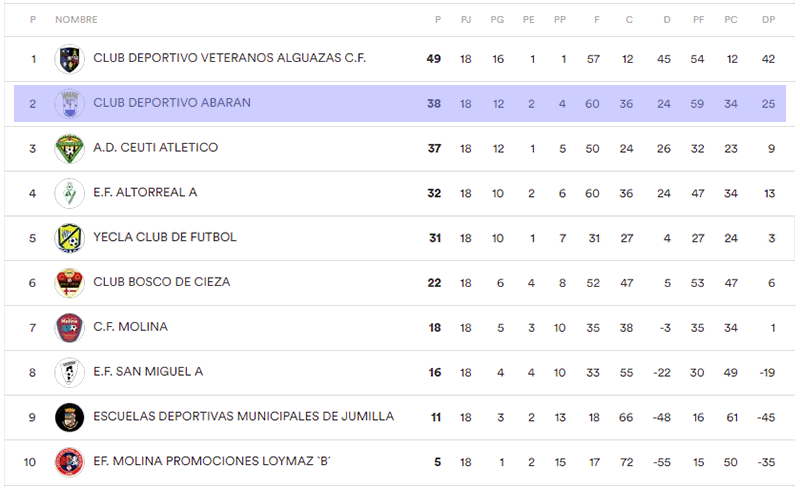Open CLUB DEPORTIVO VETERANOS ALGUAZAS C.F. team link
The width and height of the screenshot is (800, 489).
tap(230, 58)
